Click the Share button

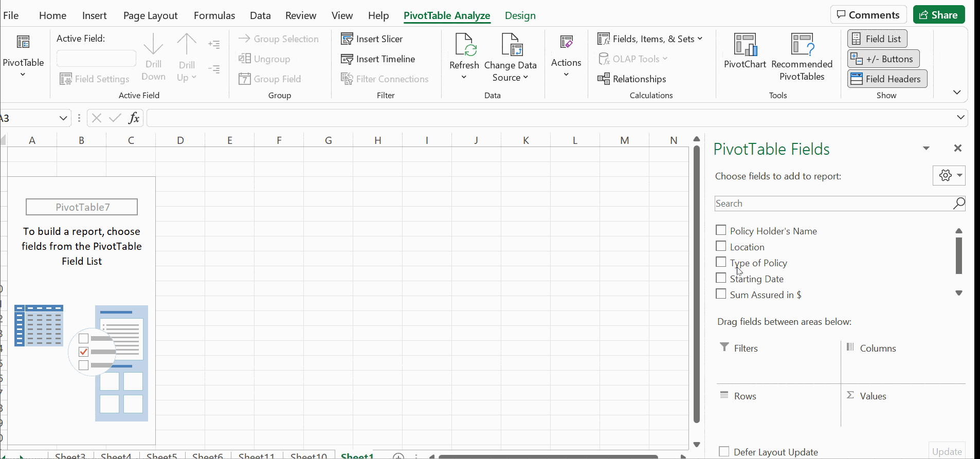pyautogui.click(x=938, y=15)
